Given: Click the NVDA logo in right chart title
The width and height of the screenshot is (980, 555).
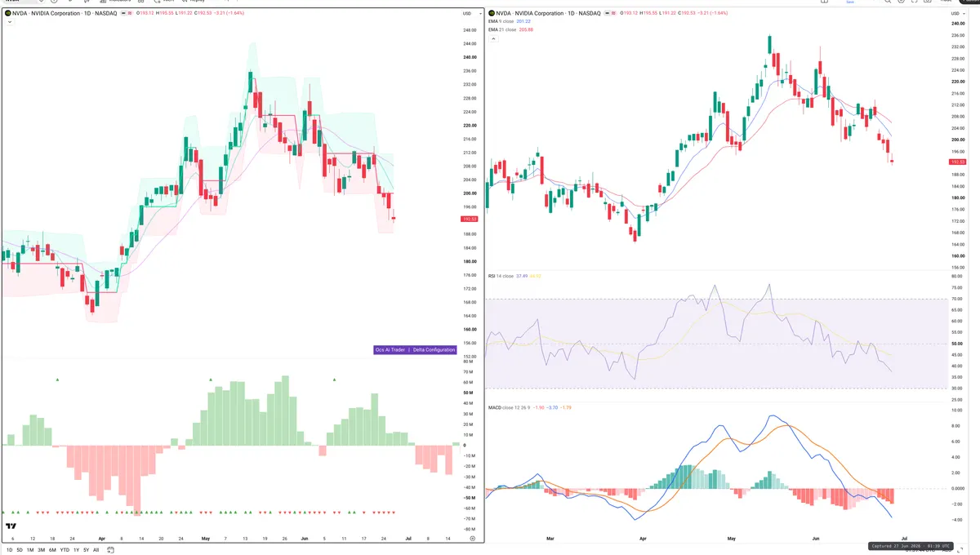Looking at the screenshot, I should pos(492,14).
